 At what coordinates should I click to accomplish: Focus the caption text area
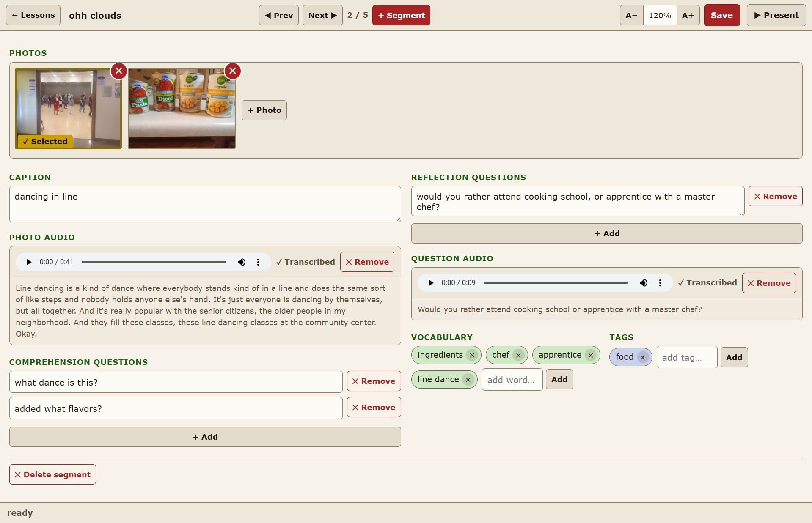205,204
